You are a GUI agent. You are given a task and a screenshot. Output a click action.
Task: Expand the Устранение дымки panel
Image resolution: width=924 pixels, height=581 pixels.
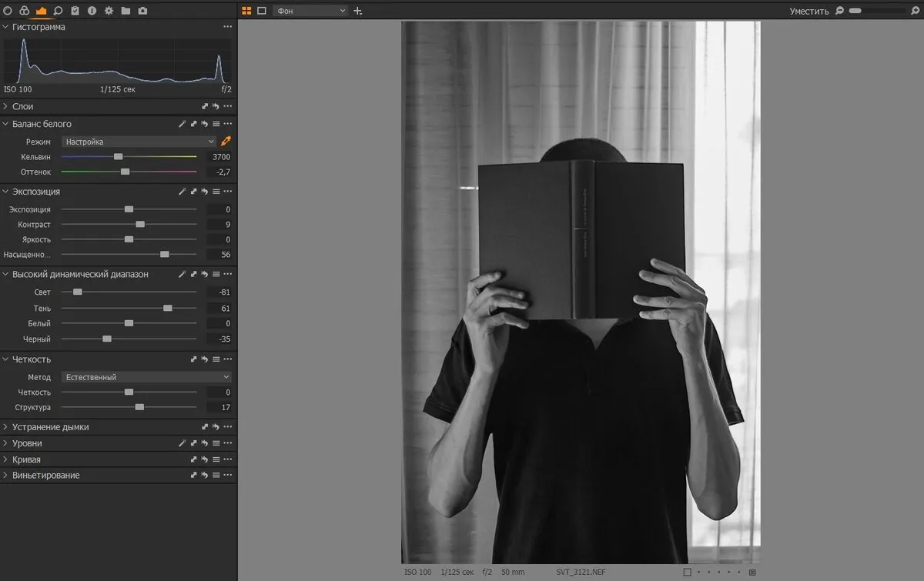pos(5,427)
